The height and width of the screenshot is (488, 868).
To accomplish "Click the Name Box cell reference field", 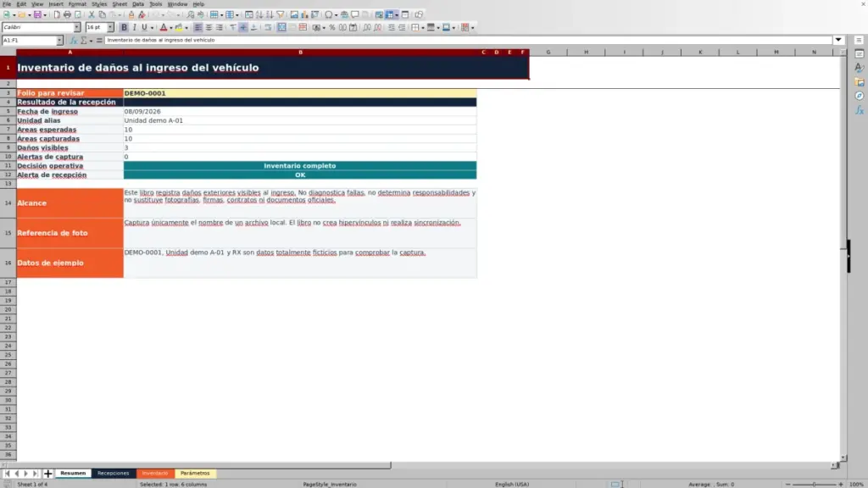I will point(29,41).
